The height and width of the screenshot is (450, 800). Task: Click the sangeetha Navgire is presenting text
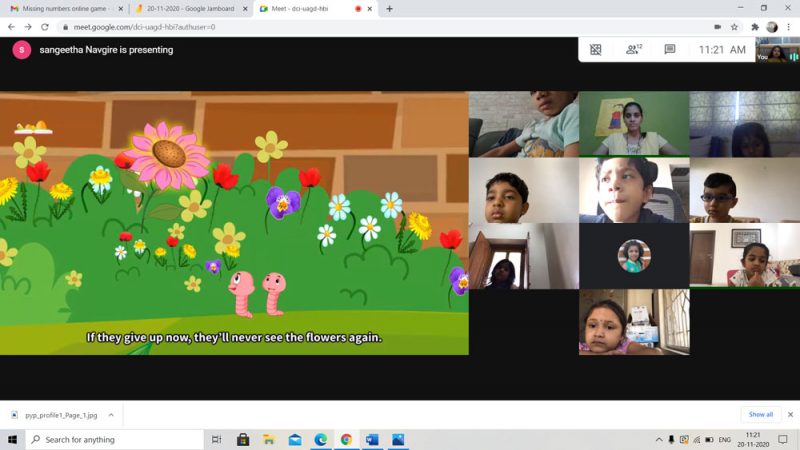[106, 49]
